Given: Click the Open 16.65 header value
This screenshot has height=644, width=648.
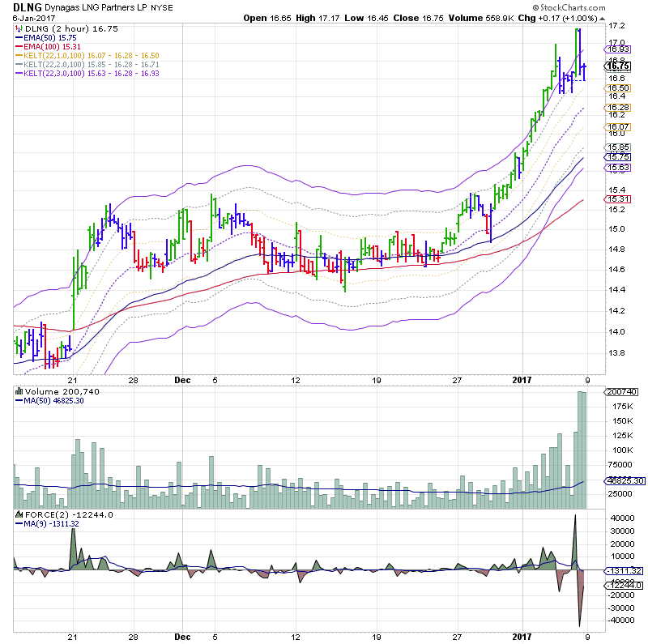Looking at the screenshot, I should coord(267,18).
